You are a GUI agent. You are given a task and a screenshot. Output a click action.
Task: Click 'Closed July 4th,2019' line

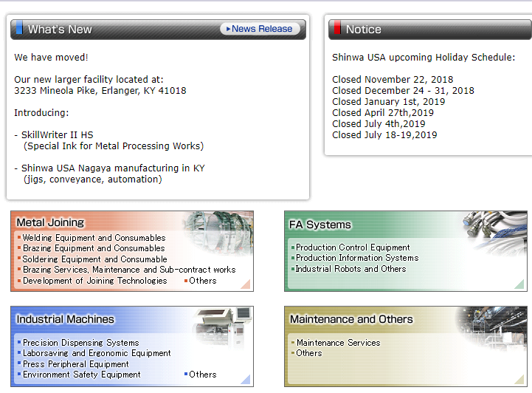379,123
